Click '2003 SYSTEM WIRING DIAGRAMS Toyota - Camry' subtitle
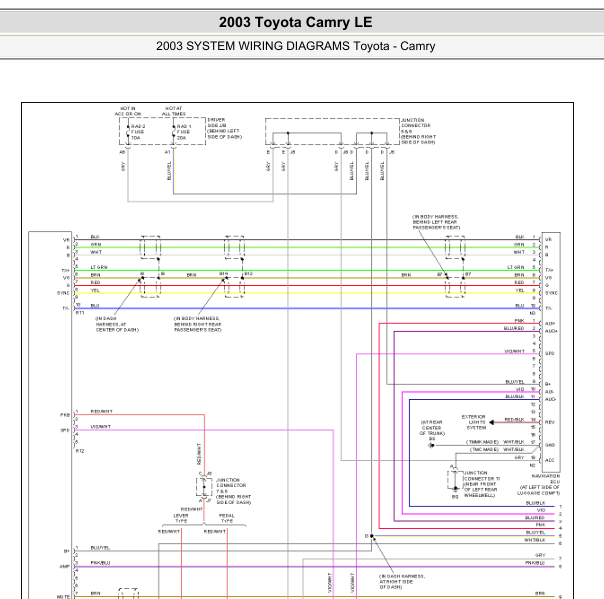 295,46
